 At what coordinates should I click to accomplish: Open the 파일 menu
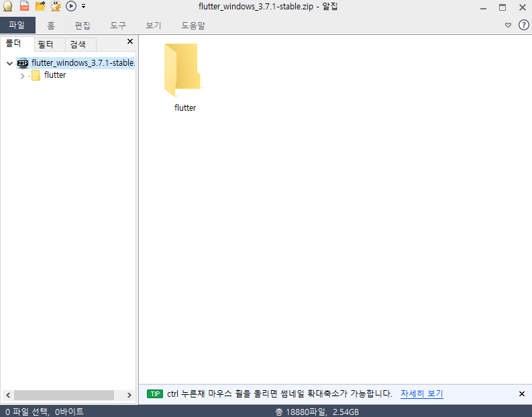[x=17, y=25]
